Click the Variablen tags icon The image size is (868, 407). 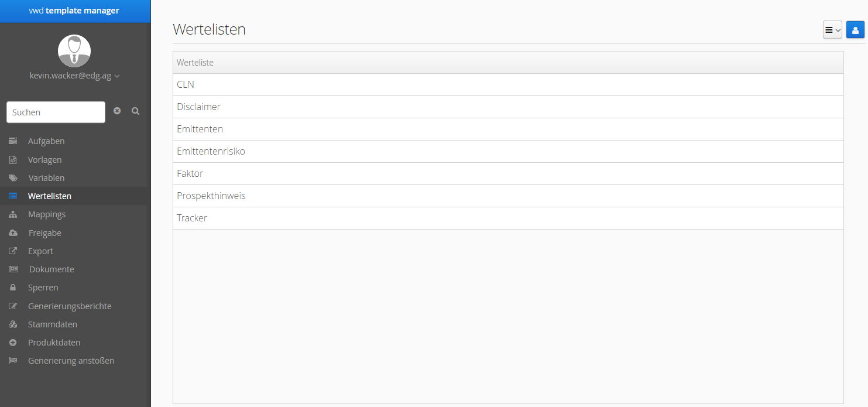click(13, 178)
